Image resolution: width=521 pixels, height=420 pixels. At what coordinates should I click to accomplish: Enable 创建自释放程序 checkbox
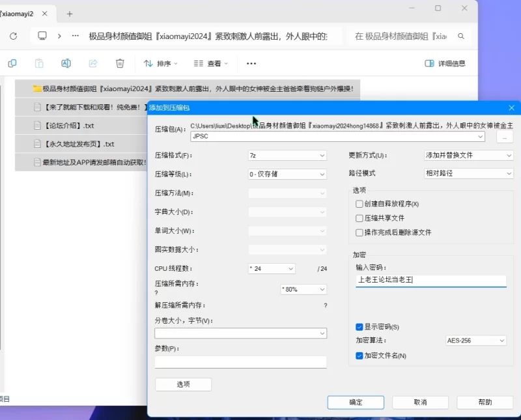pos(359,204)
